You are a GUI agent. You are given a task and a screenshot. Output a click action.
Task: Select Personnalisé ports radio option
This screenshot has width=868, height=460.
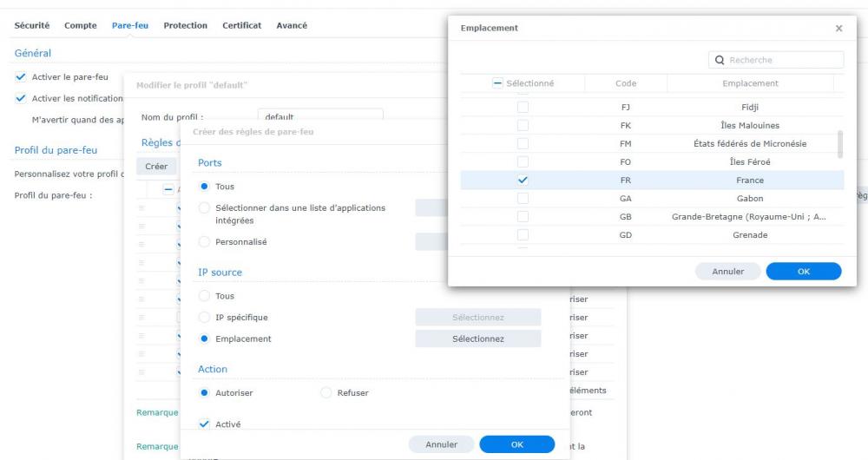204,242
